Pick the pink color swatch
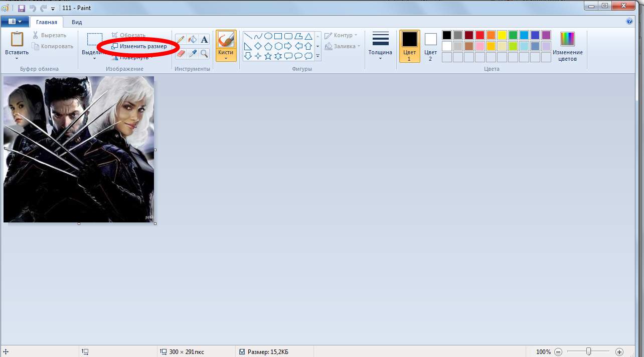Image resolution: width=644 pixels, height=357 pixels. click(480, 46)
